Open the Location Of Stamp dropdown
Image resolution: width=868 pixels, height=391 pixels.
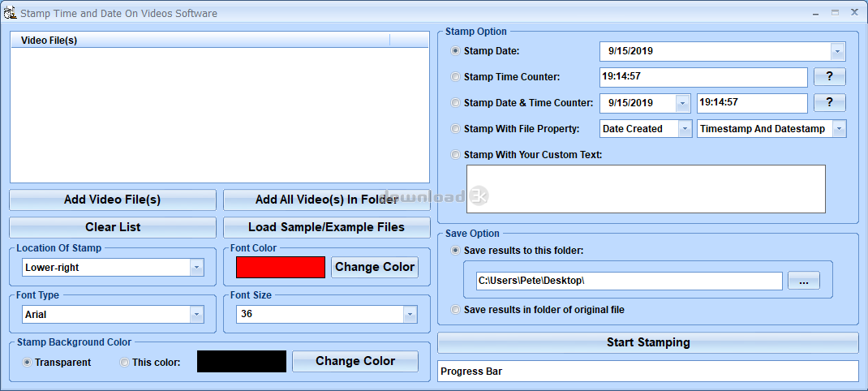(x=196, y=268)
